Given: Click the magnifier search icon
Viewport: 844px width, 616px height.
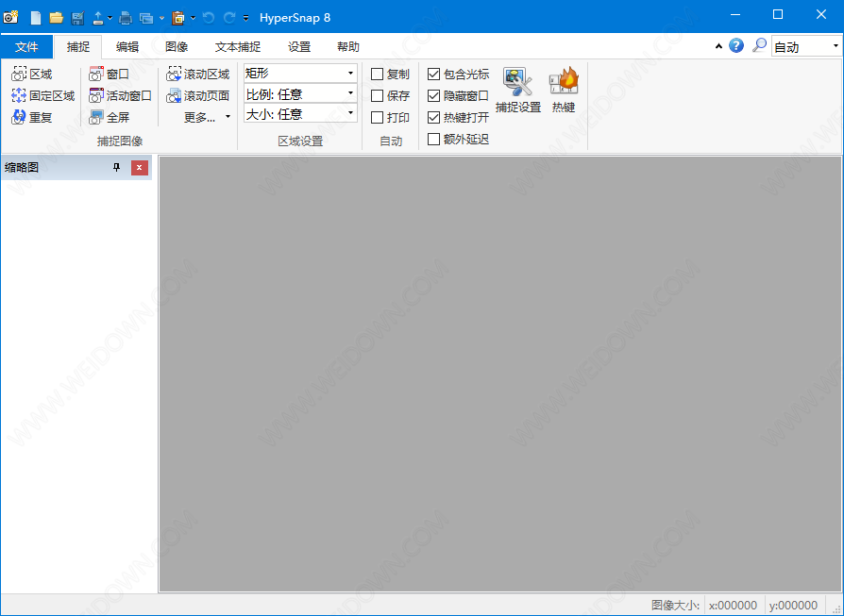Looking at the screenshot, I should point(759,45).
